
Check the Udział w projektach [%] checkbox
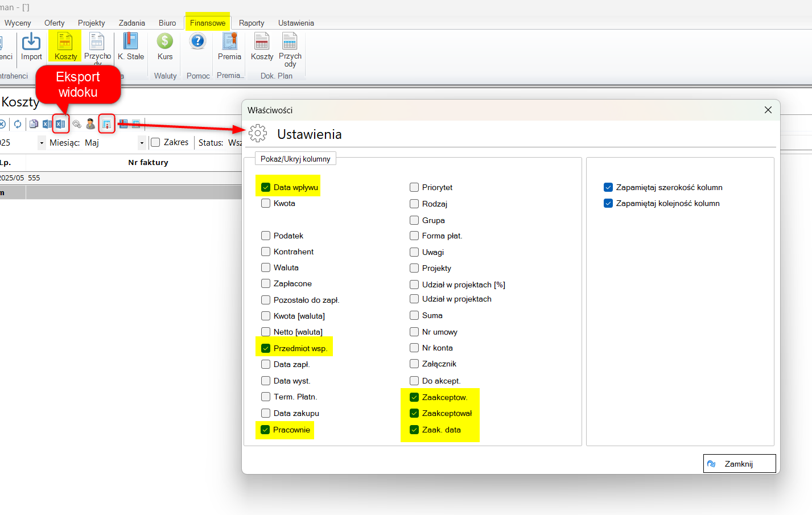[x=414, y=285]
